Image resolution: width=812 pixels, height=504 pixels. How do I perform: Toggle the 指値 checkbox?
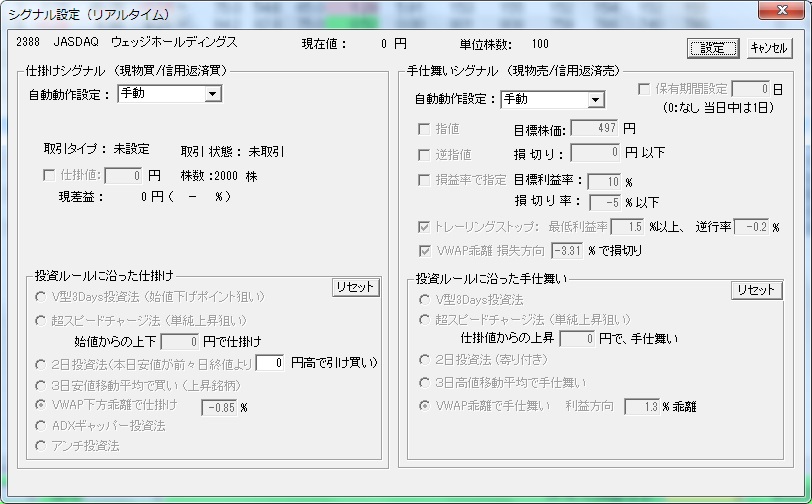point(424,129)
